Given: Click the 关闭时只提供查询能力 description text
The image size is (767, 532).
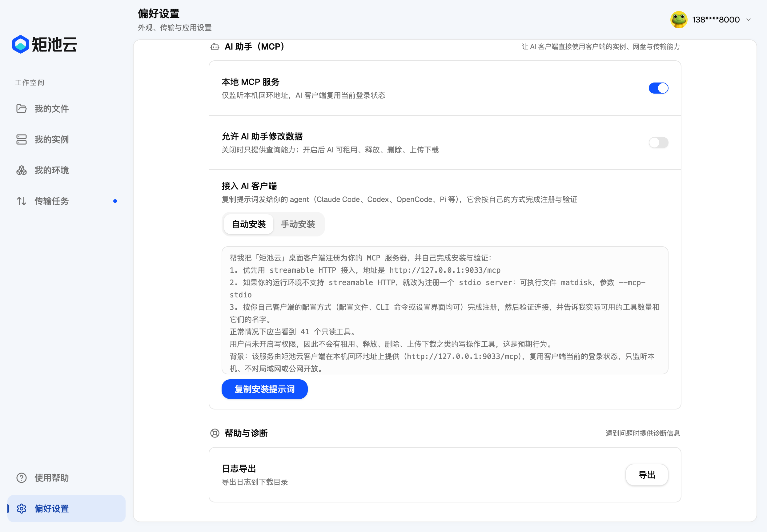Looking at the screenshot, I should (x=330, y=150).
